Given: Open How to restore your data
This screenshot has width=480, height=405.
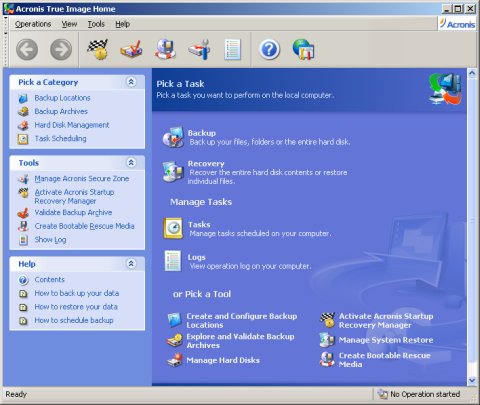Looking at the screenshot, I should tap(76, 307).
